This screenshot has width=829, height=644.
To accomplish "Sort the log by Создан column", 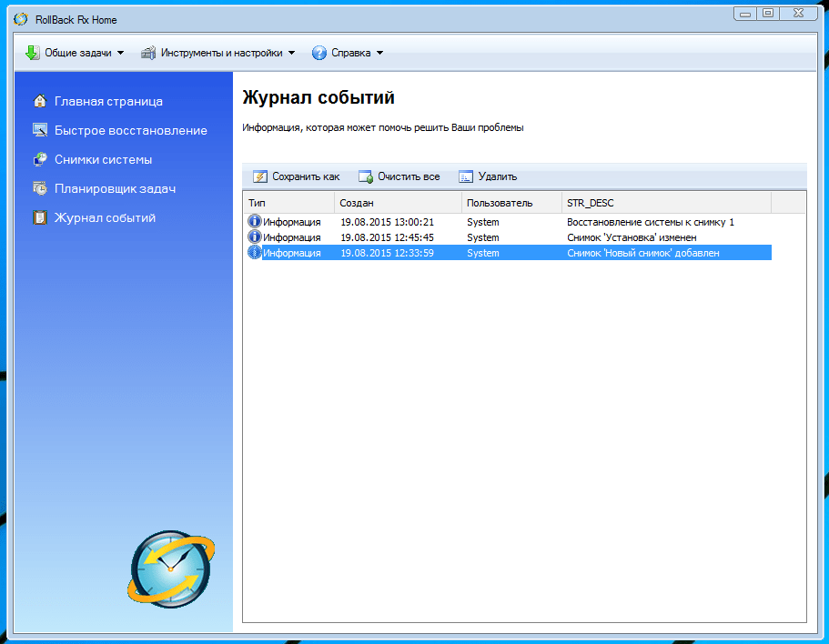I will click(398, 203).
